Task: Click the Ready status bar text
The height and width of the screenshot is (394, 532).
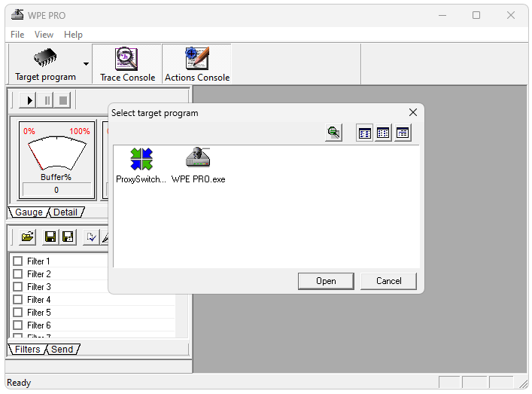Action: [x=19, y=383]
